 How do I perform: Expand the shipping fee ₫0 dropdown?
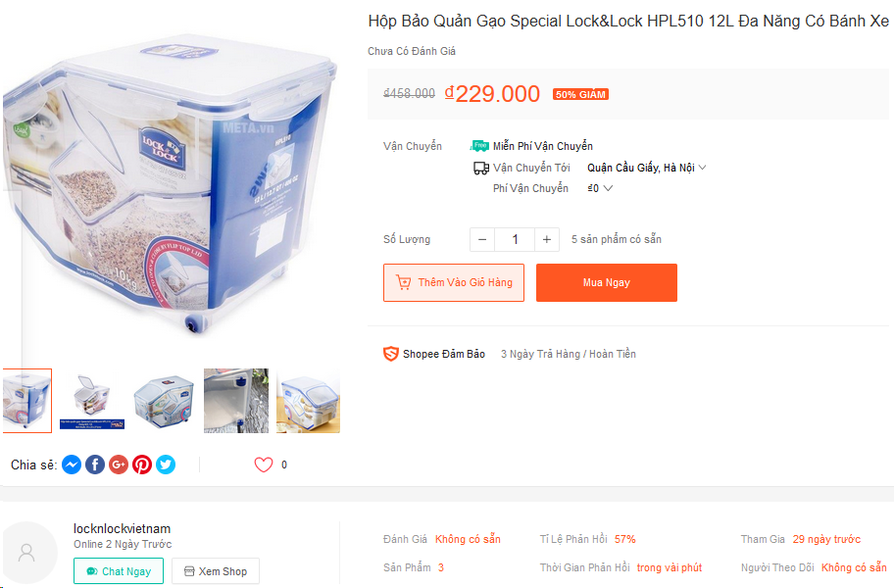[x=601, y=188]
